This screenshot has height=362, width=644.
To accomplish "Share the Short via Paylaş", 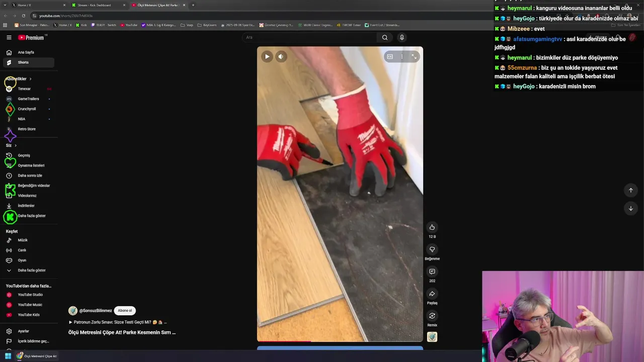I will (x=432, y=294).
